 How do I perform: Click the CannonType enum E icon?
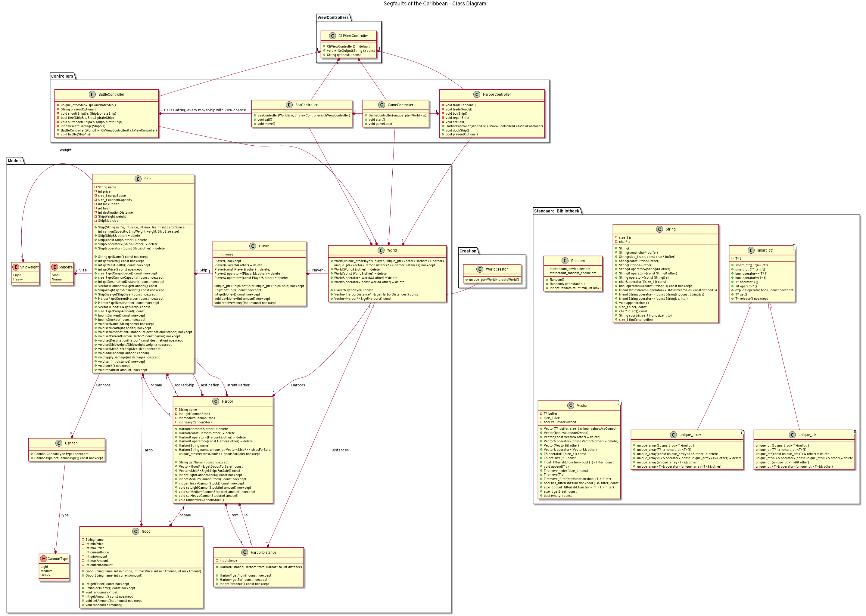coord(43,559)
